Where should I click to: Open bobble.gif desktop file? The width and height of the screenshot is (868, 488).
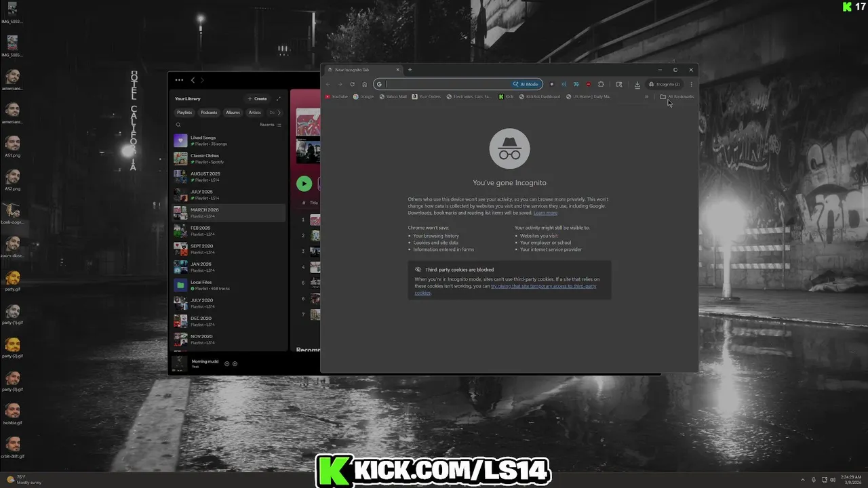[x=12, y=414]
